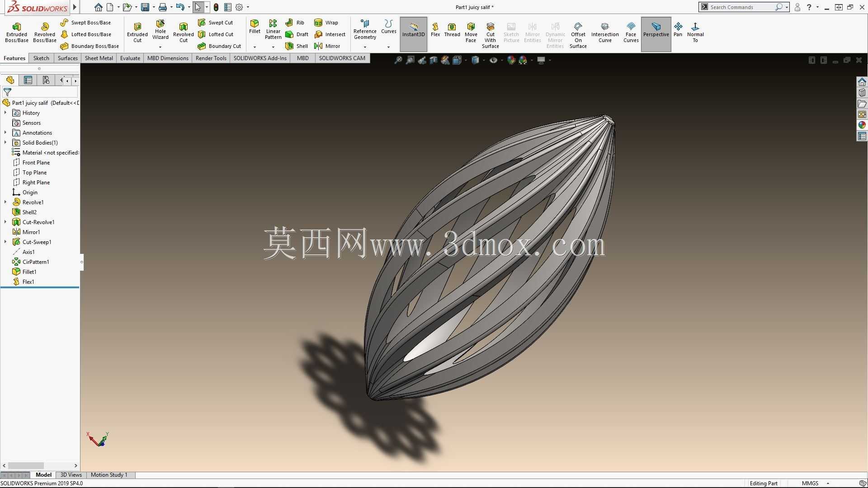This screenshot has height=488, width=868.
Task: Select the Flex1 feature
Action: [x=28, y=282]
